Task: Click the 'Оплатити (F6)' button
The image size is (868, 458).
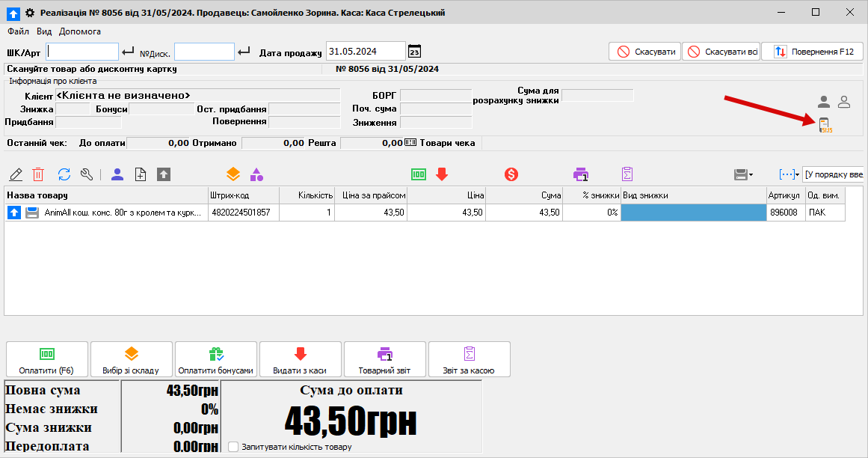Action: [x=47, y=360]
